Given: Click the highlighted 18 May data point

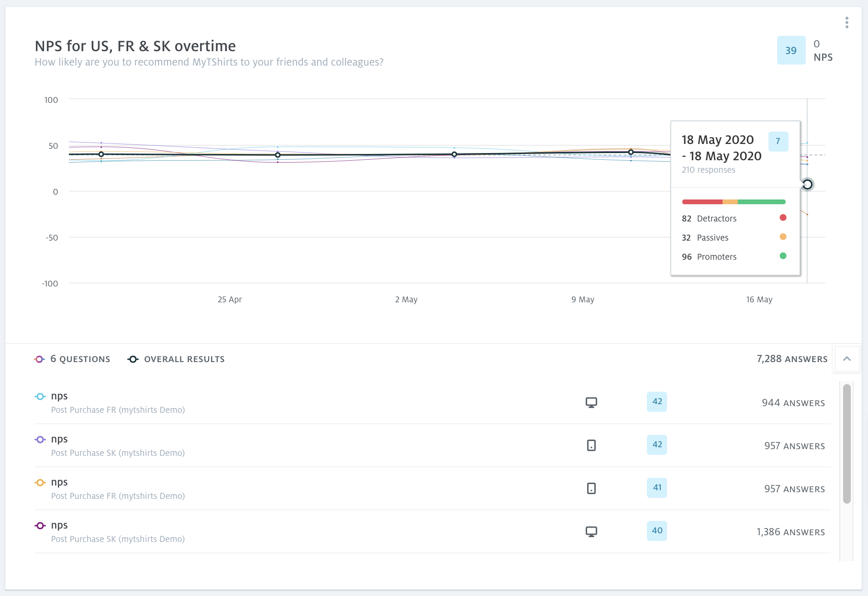Looking at the screenshot, I should point(807,184).
